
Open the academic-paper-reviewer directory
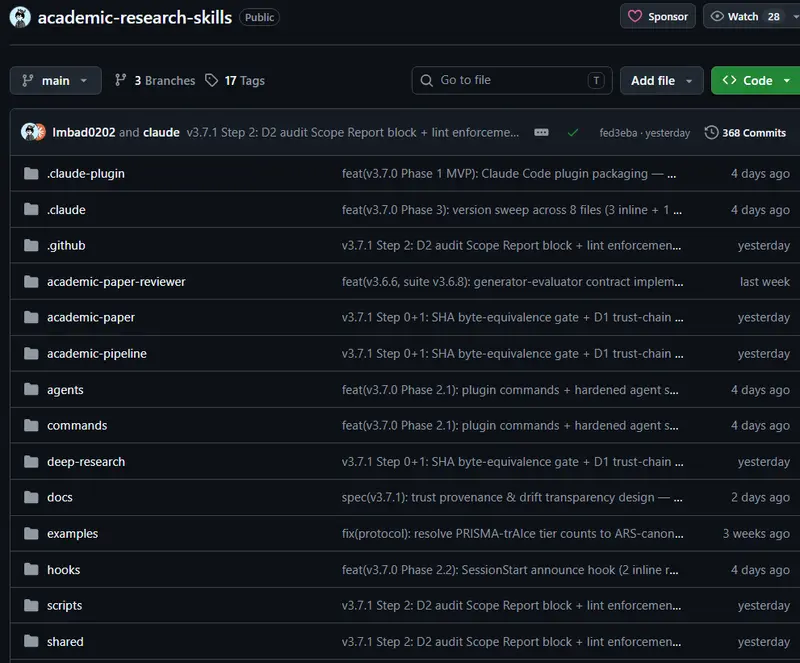[116, 282]
